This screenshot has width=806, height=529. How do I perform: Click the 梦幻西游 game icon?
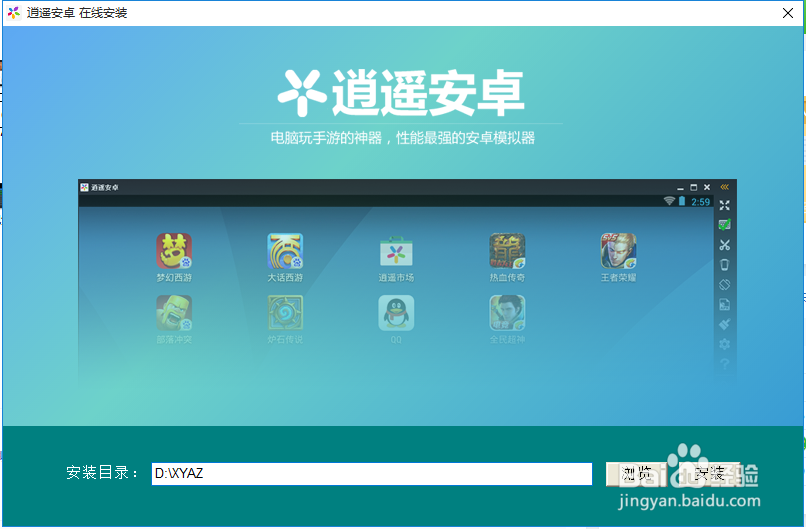[174, 251]
